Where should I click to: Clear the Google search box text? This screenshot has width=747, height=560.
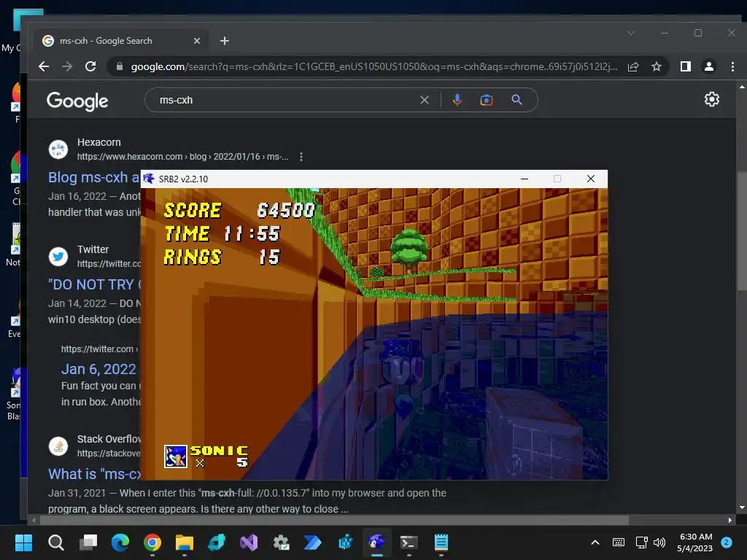click(x=425, y=100)
